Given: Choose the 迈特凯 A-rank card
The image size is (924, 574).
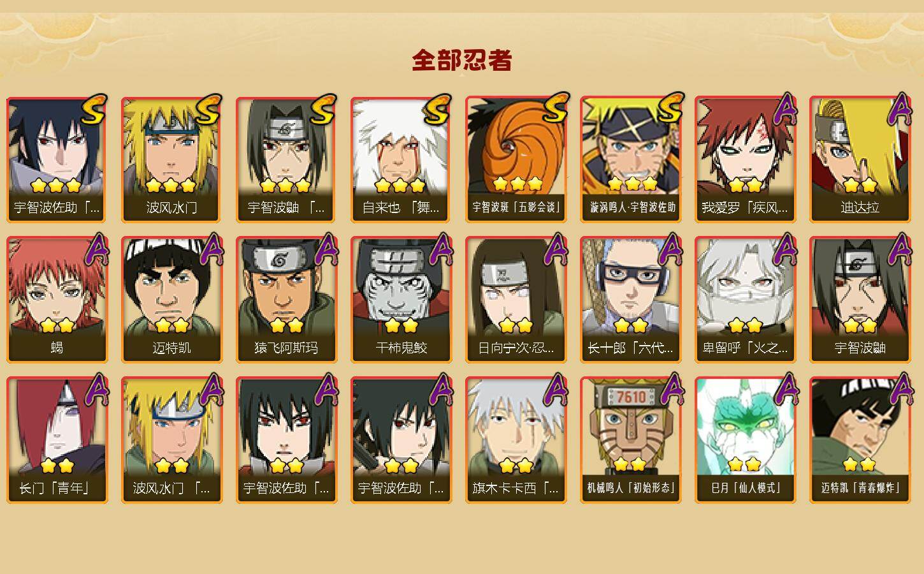Looking at the screenshot, I should (171, 300).
